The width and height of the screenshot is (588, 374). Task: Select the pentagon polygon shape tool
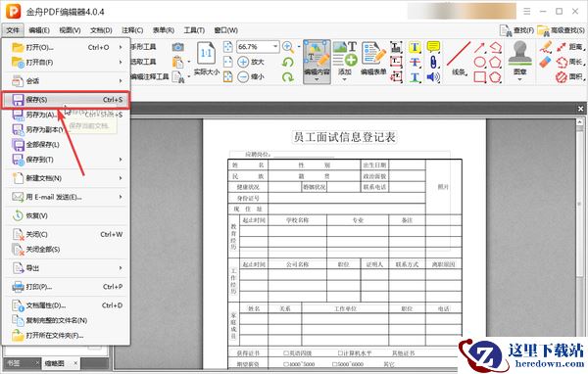[495, 63]
